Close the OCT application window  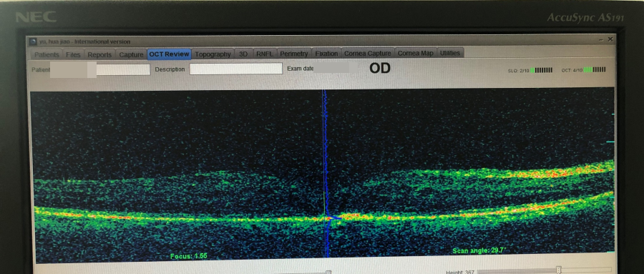(610, 39)
